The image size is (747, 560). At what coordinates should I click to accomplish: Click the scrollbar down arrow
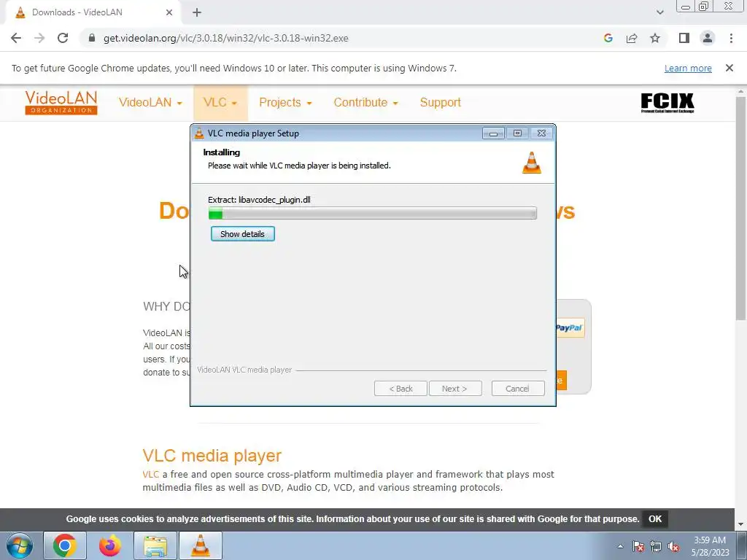[x=740, y=524]
